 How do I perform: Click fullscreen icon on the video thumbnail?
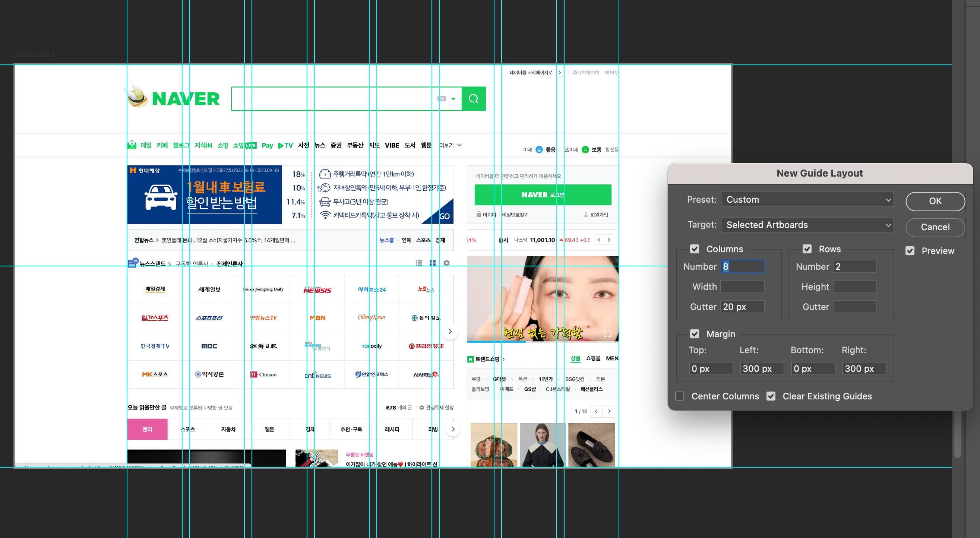[607, 334]
